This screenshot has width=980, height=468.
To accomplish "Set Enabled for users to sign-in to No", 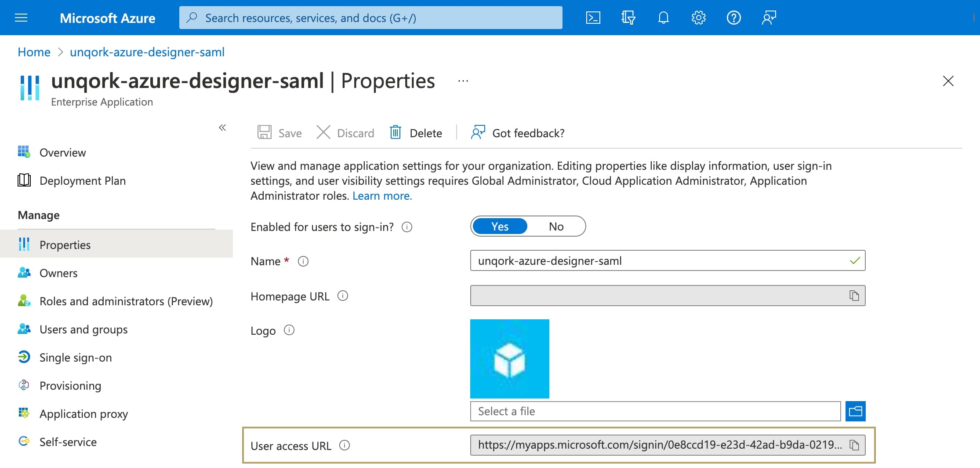I will point(556,226).
